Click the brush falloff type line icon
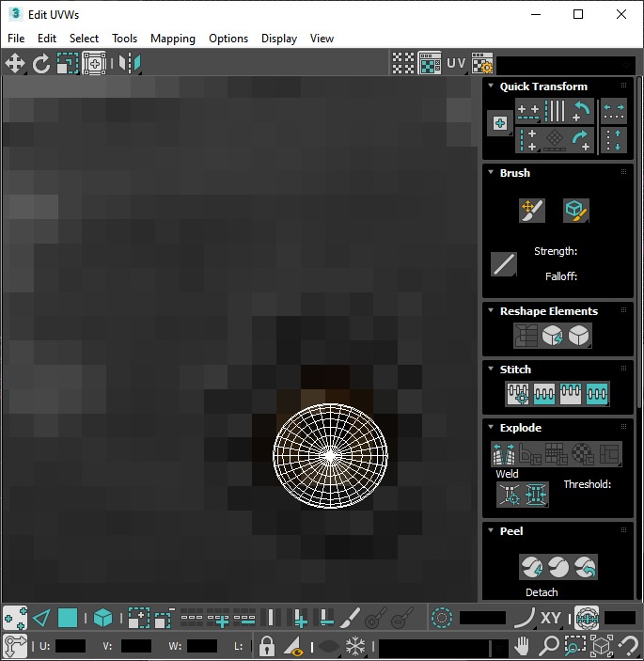 [504, 264]
